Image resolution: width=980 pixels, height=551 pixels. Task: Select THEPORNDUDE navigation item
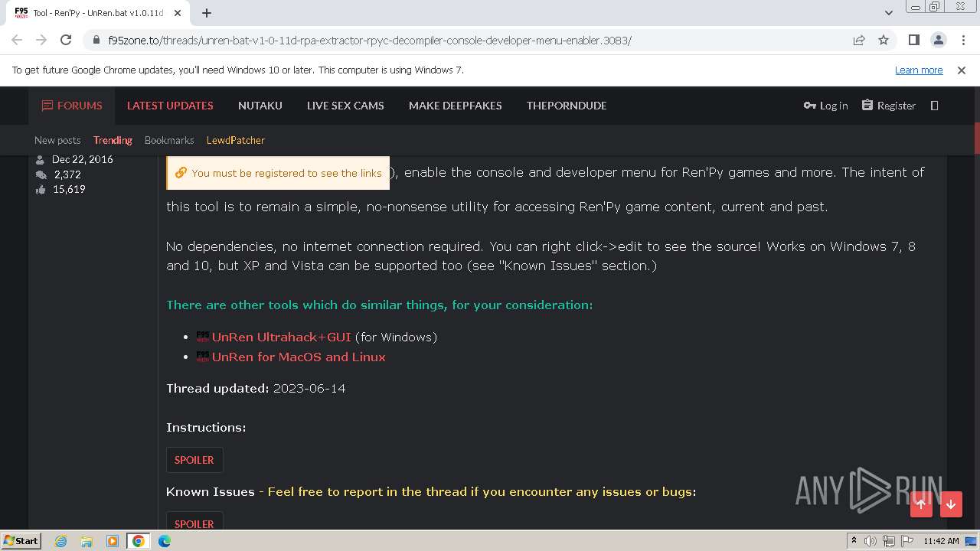(x=567, y=106)
